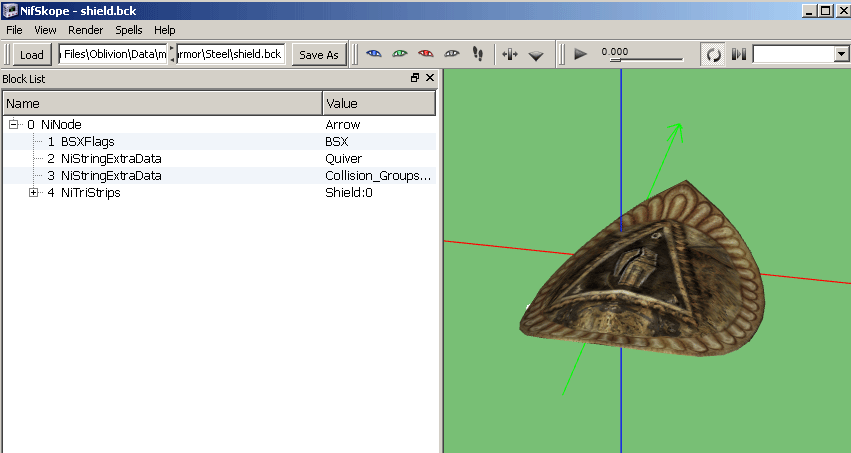This screenshot has width=851, height=453.
Task: Toggle animation loop button
Action: coord(713,54)
